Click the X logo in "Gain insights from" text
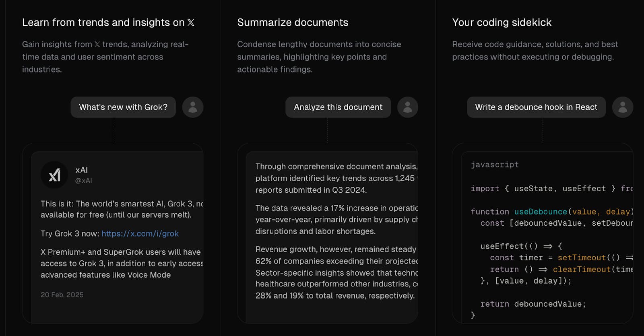The image size is (644, 336). coord(97,45)
